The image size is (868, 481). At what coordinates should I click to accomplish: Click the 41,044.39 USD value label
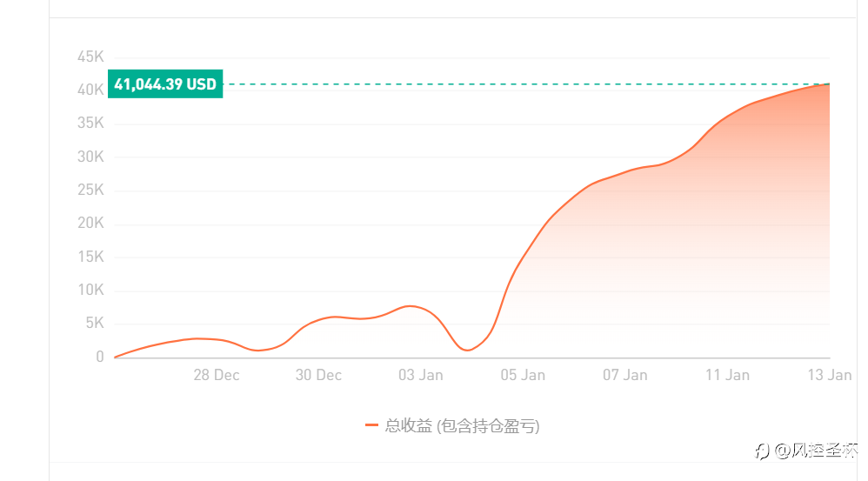[x=165, y=84]
